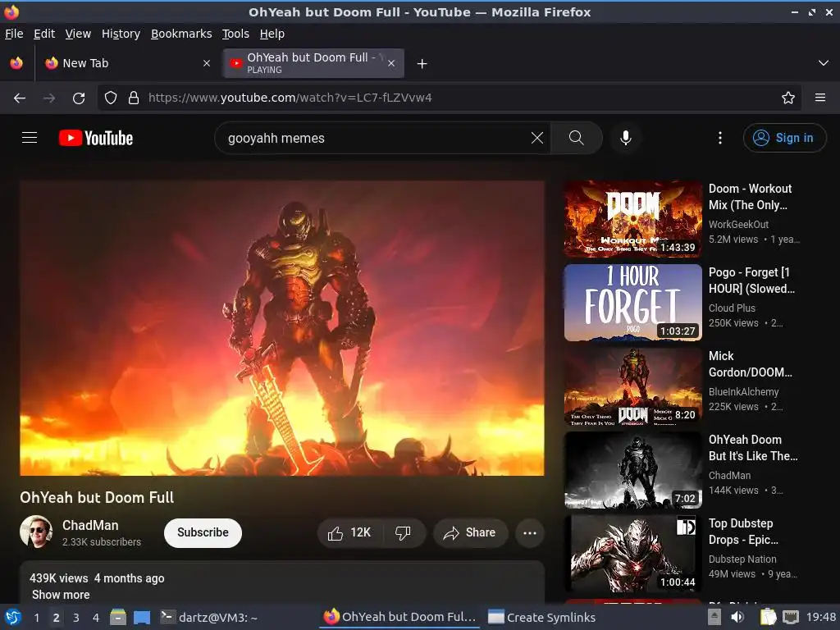Switch to workspace 3 in taskbar

click(x=76, y=618)
